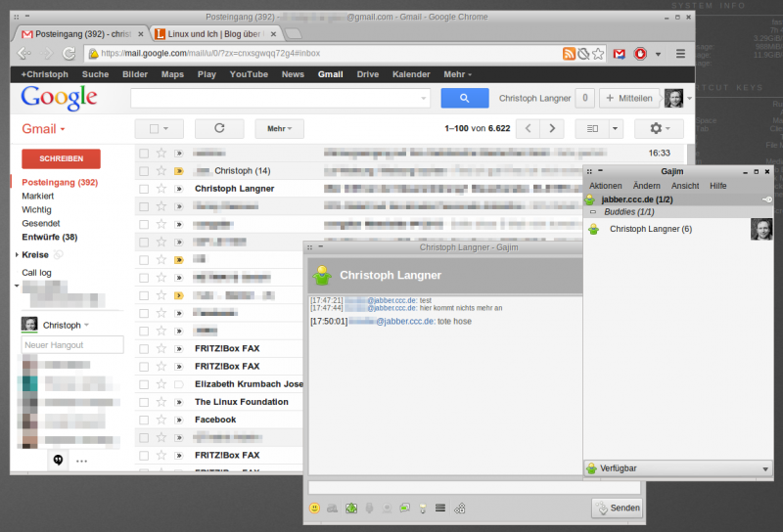
Task: Click the importance marker on The Linux Foundation email
Action: [x=179, y=402]
